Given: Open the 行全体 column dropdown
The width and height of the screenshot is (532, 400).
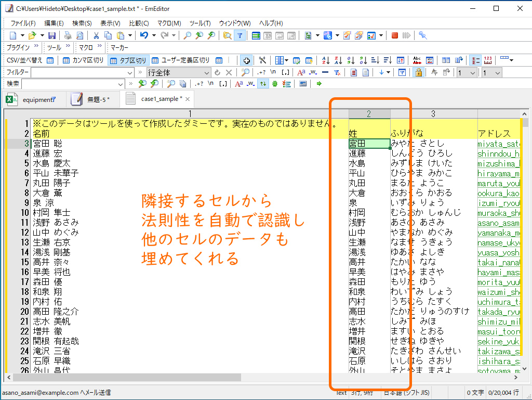Looking at the screenshot, I should coord(207,73).
